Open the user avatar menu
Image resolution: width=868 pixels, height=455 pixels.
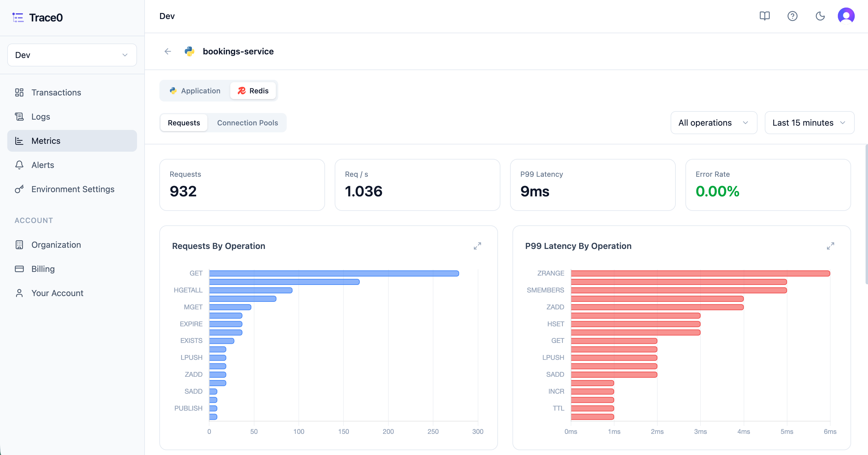(846, 16)
